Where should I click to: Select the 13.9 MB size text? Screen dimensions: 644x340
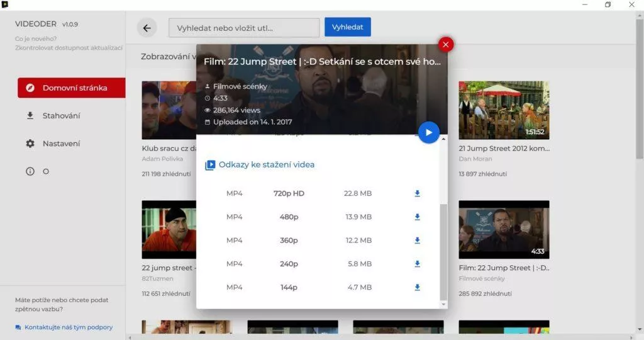pos(358,217)
